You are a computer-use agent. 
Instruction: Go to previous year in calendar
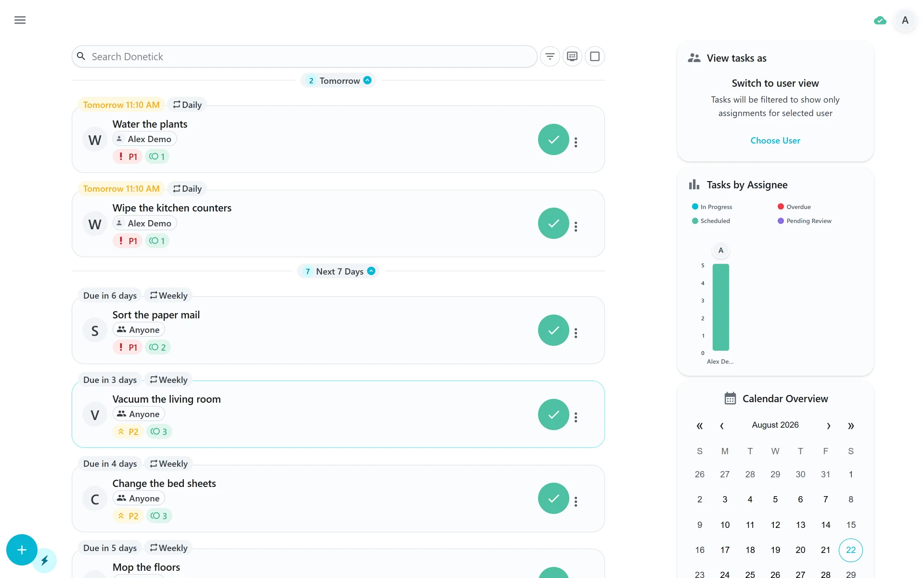point(700,426)
